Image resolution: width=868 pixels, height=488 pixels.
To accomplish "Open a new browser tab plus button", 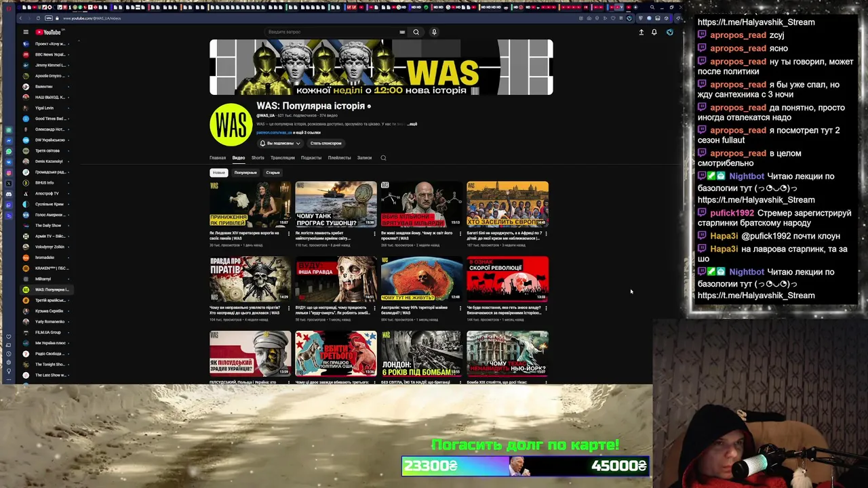I will (x=635, y=7).
